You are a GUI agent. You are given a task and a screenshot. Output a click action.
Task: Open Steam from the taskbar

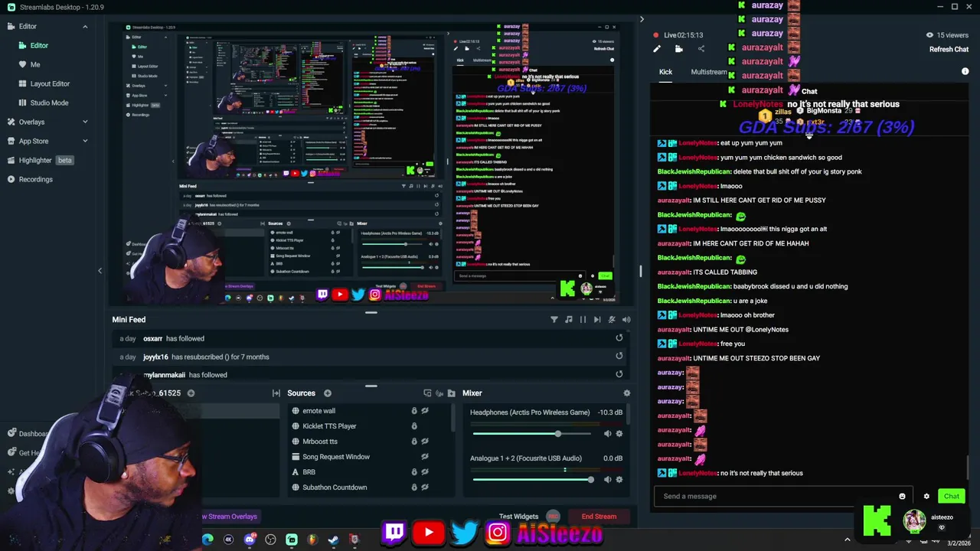coord(333,540)
